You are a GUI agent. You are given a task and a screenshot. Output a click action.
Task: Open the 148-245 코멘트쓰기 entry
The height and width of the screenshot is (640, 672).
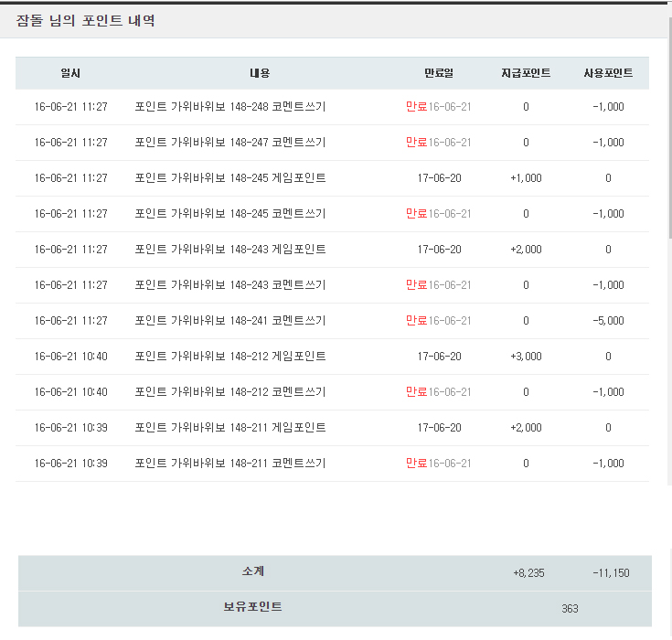pyautogui.click(x=229, y=214)
